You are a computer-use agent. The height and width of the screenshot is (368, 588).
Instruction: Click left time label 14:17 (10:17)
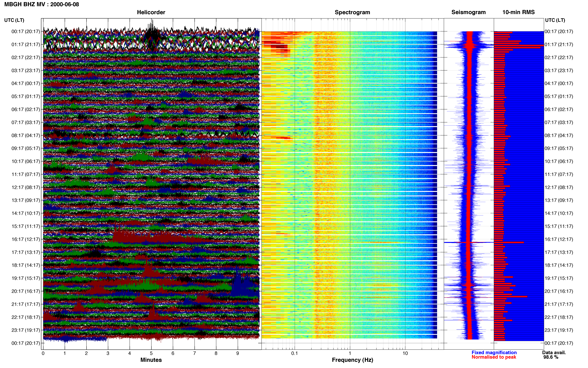26,213
